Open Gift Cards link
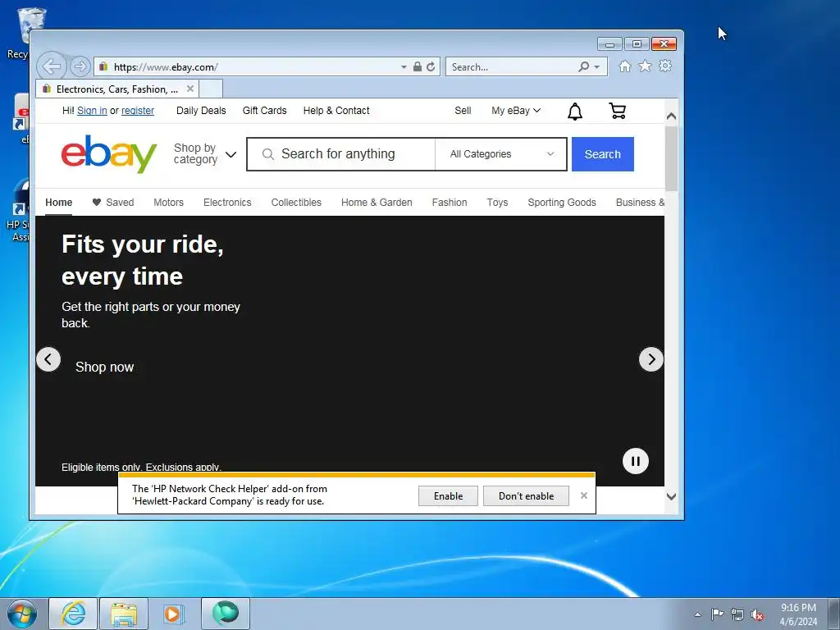 (265, 111)
